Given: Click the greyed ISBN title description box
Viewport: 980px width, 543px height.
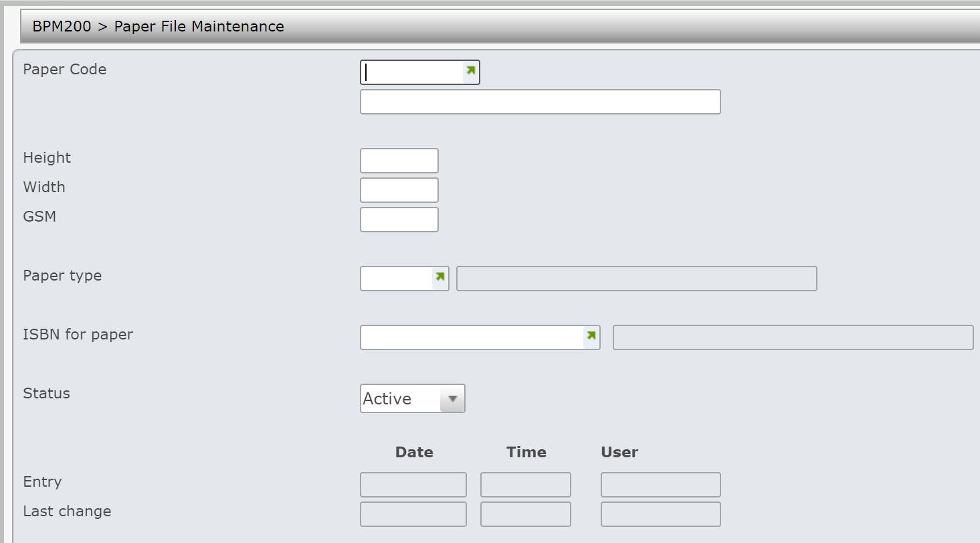Looking at the screenshot, I should (793, 337).
